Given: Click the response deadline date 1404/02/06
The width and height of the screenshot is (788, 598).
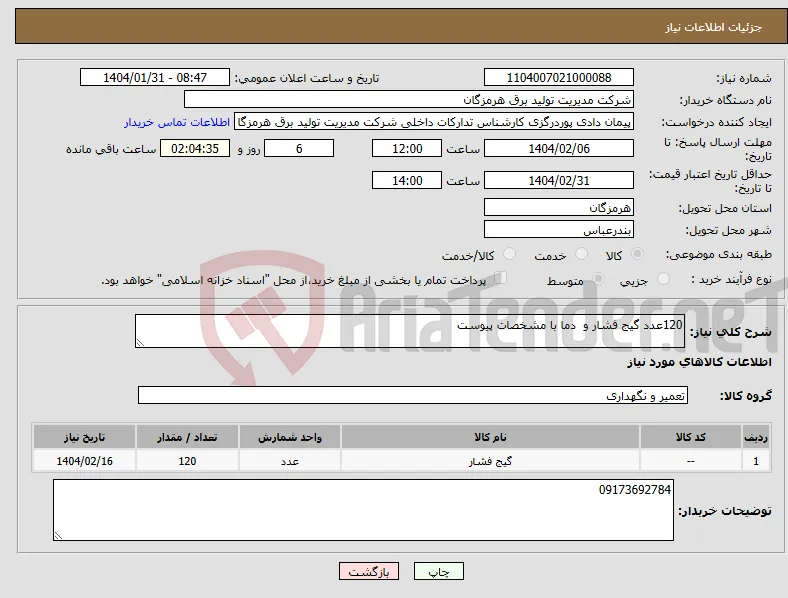Looking at the screenshot, I should click(x=558, y=149).
